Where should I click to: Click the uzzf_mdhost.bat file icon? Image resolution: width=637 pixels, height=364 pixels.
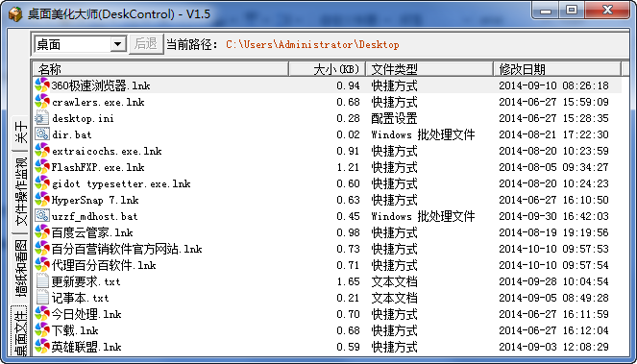pos(42,216)
